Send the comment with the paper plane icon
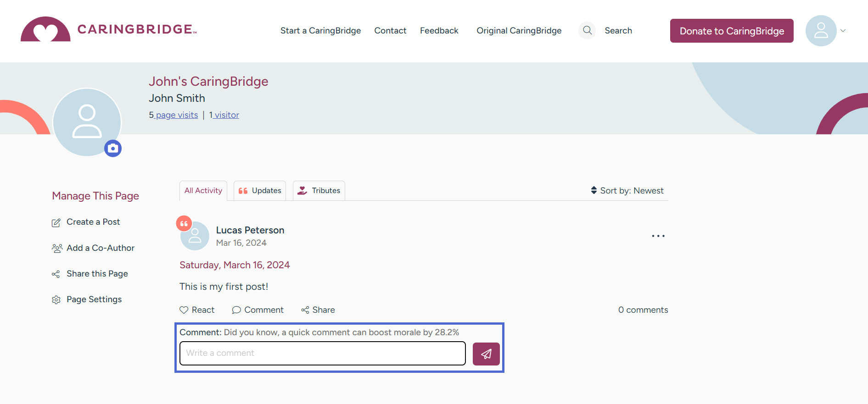 [x=486, y=354]
